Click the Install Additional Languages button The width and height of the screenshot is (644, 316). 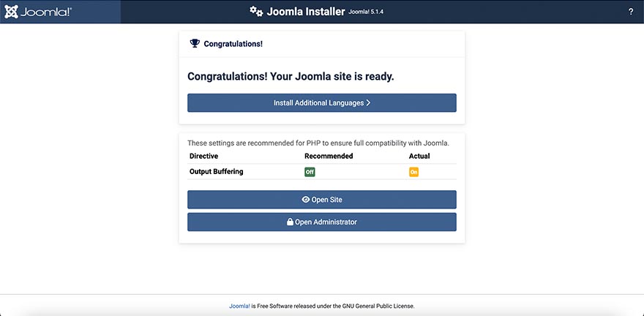click(x=321, y=103)
